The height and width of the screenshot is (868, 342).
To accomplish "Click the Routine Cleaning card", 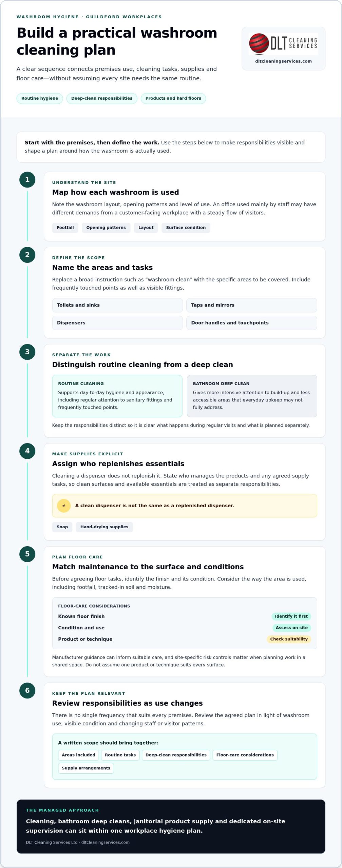I will tap(117, 396).
